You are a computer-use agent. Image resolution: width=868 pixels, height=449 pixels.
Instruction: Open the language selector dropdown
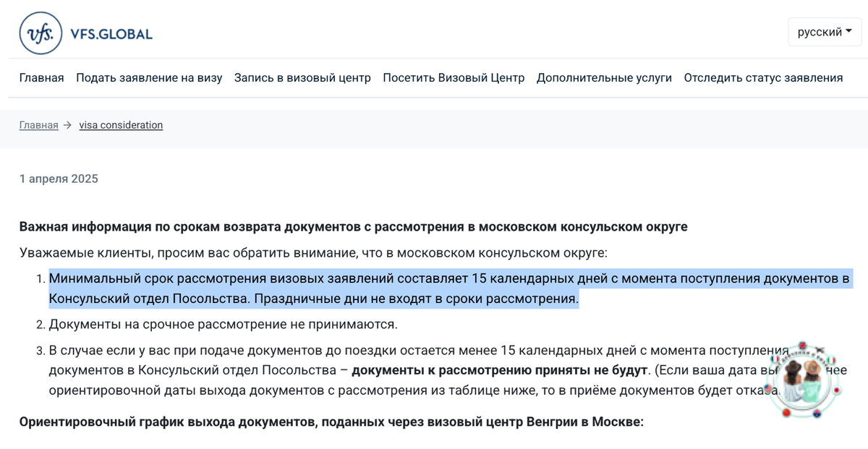824,31
